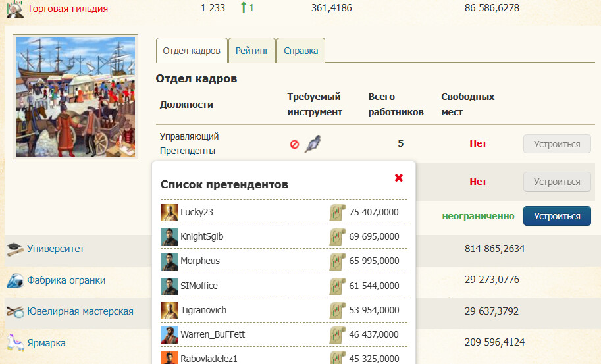Close the Список претендентов popup

(x=398, y=178)
